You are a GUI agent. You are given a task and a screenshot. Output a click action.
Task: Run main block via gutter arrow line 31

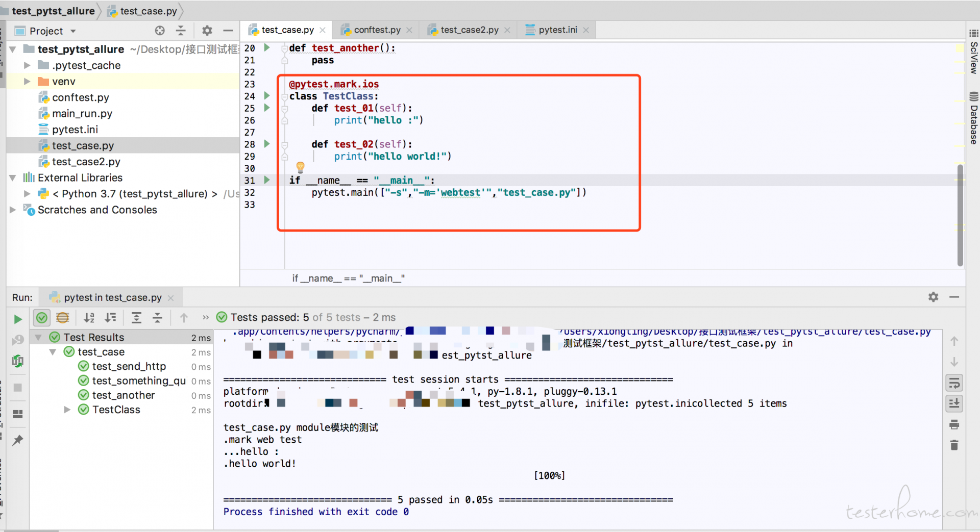tap(266, 180)
